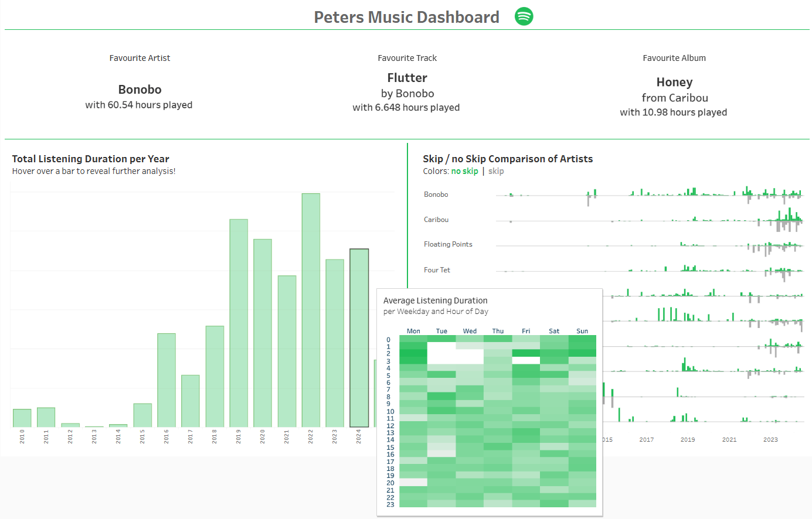Click the 2020 listening duration bar
This screenshot has width=812, height=519.
tap(263, 333)
